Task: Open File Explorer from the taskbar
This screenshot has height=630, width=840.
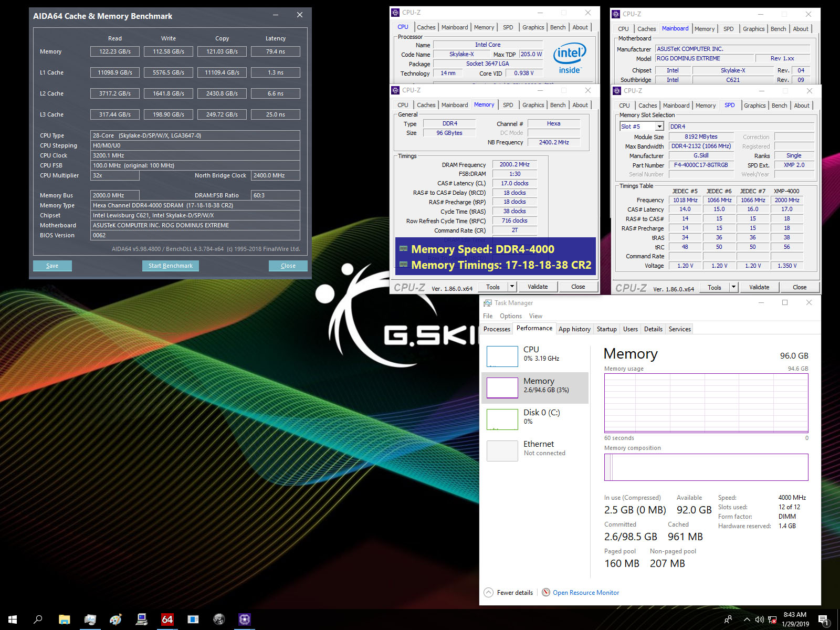Action: [x=64, y=619]
